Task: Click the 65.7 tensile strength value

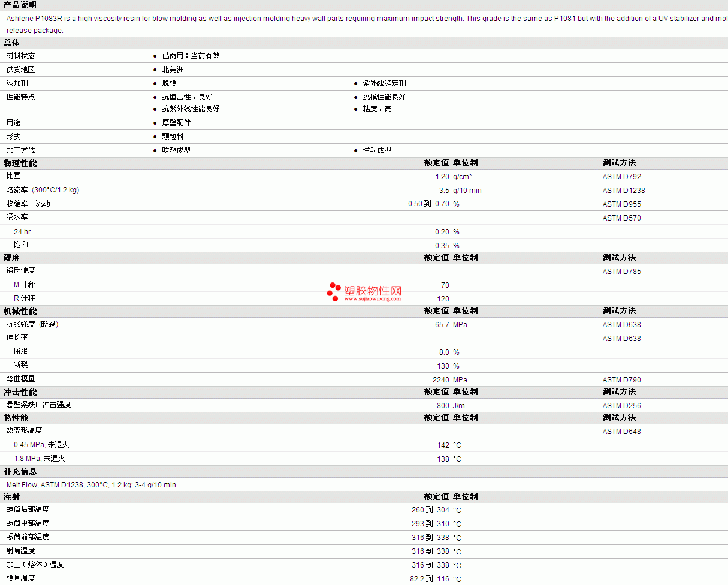Action: tap(442, 325)
